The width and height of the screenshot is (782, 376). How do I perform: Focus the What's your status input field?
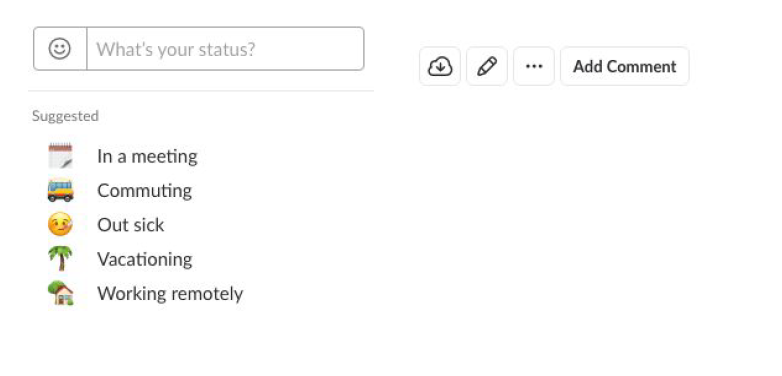[x=225, y=49]
